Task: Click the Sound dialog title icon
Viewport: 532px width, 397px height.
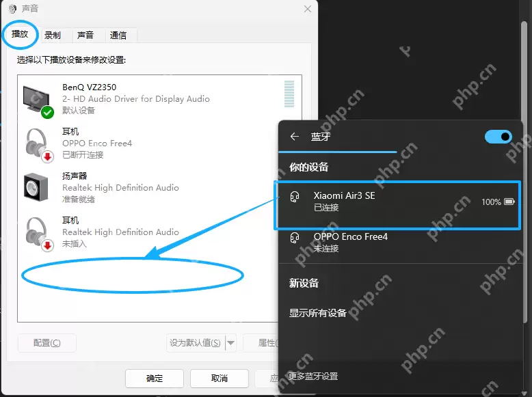Action: (12, 9)
